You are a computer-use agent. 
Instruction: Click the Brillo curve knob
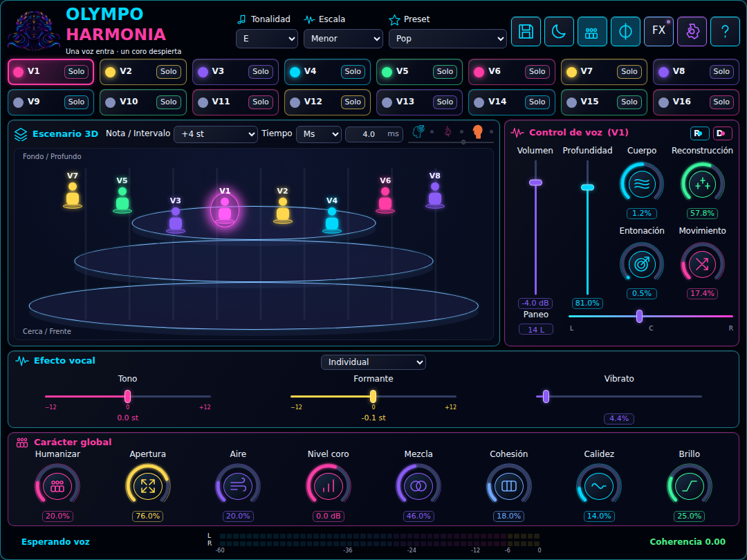click(690, 486)
